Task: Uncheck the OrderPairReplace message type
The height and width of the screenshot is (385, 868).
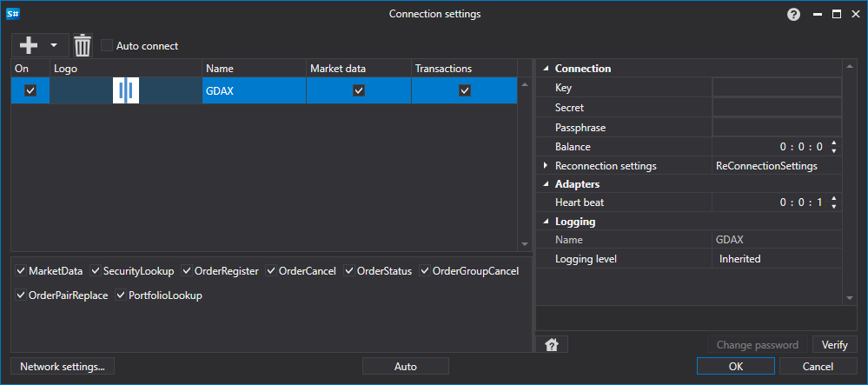Action: coord(21,295)
